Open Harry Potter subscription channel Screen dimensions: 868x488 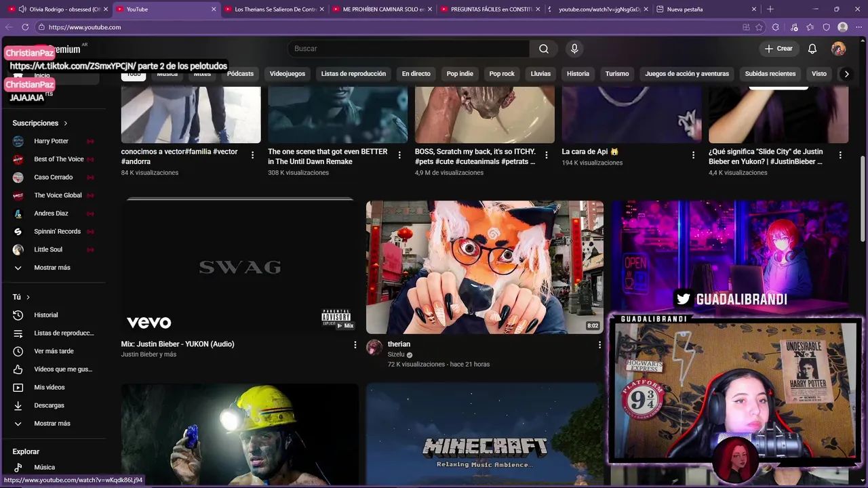click(53, 141)
